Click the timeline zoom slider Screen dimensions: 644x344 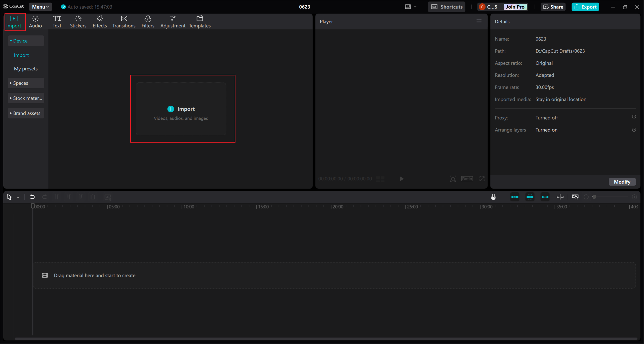(610, 197)
